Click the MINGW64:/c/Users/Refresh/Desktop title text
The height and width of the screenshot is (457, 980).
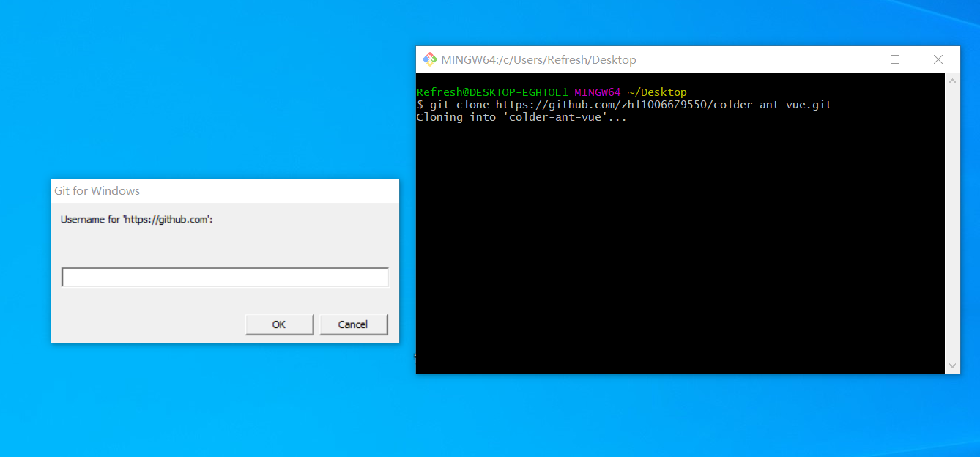pos(538,60)
